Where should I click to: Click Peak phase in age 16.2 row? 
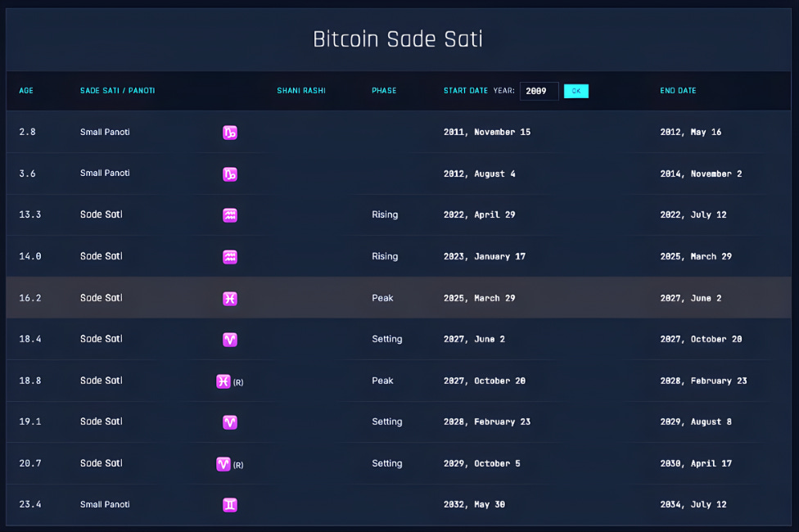point(382,298)
